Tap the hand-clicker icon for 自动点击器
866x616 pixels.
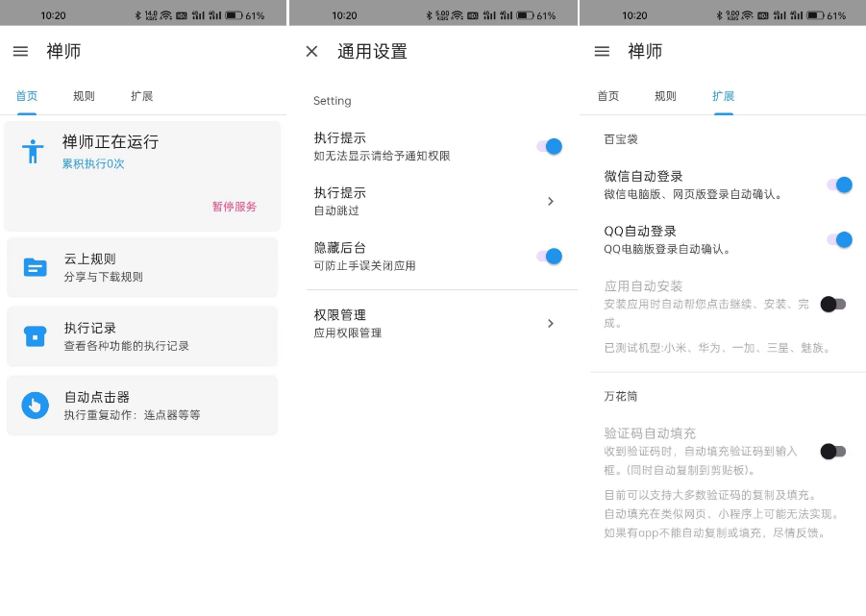pyautogui.click(x=35, y=405)
